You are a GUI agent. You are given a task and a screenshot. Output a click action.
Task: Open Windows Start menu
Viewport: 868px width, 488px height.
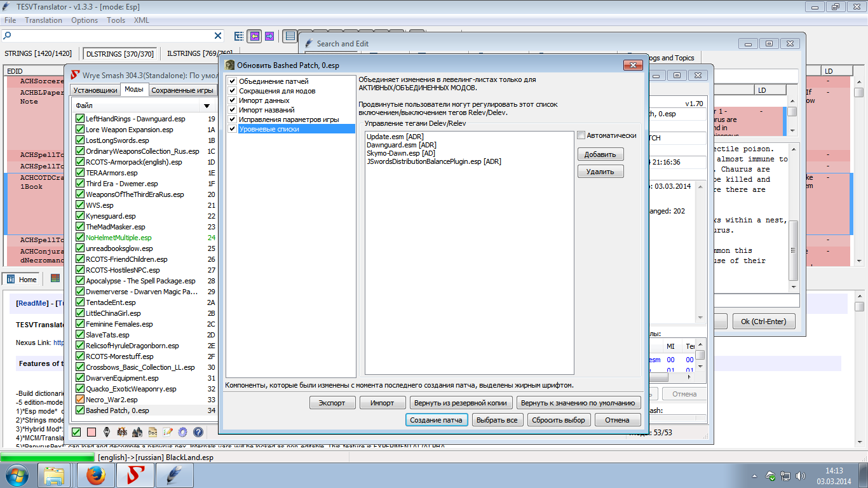pos(17,475)
